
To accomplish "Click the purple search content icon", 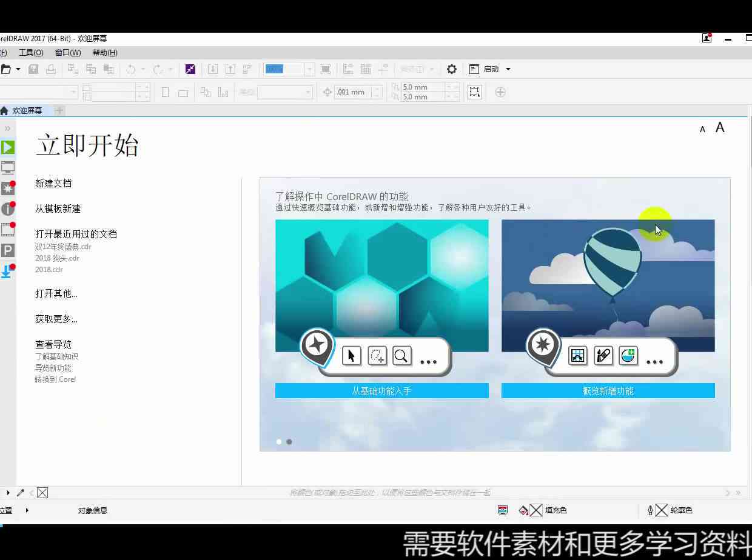I will [x=190, y=69].
